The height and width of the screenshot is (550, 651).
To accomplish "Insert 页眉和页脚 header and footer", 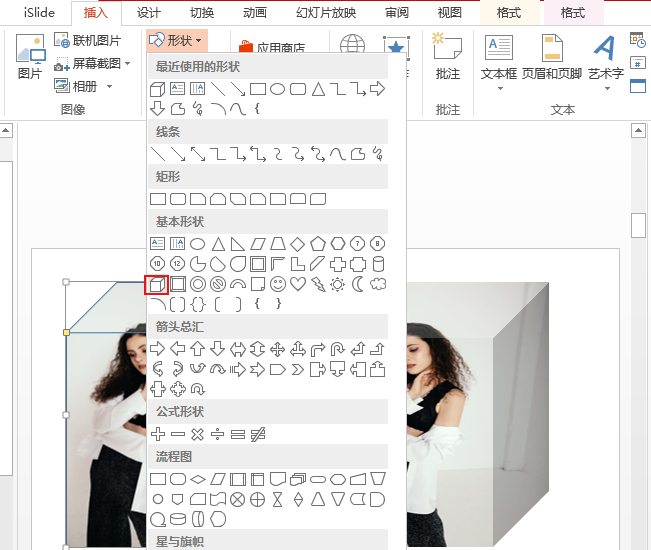I will click(552, 57).
